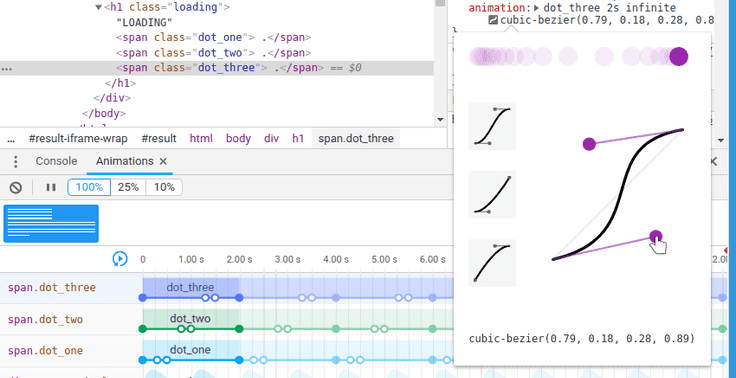The height and width of the screenshot is (378, 736).
Task: Click the span.dot_one row label
Action: click(45, 351)
